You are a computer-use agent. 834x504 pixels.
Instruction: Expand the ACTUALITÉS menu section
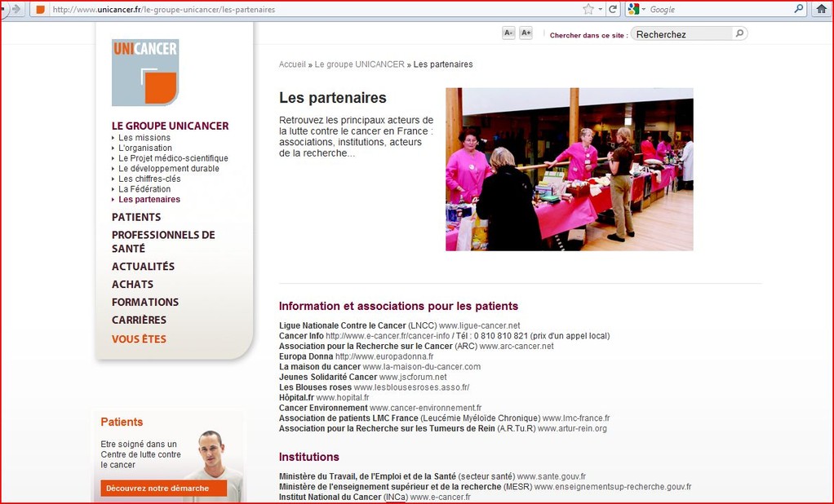click(143, 267)
